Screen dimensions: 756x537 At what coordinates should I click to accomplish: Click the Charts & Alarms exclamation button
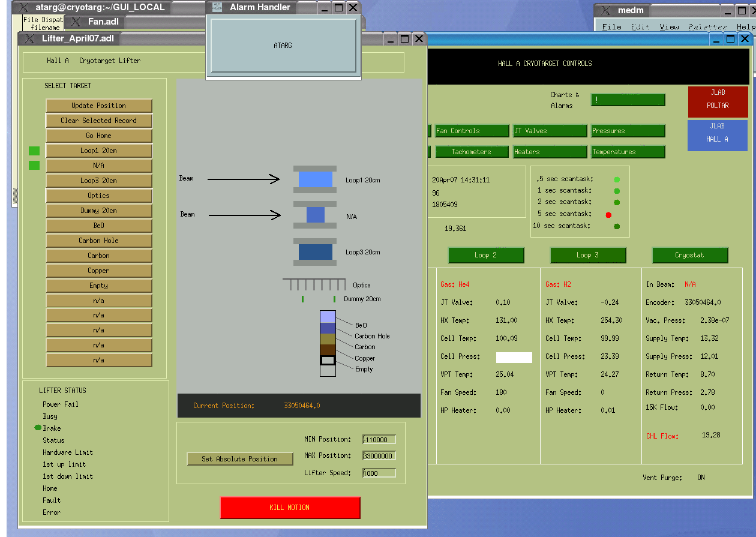[628, 100]
